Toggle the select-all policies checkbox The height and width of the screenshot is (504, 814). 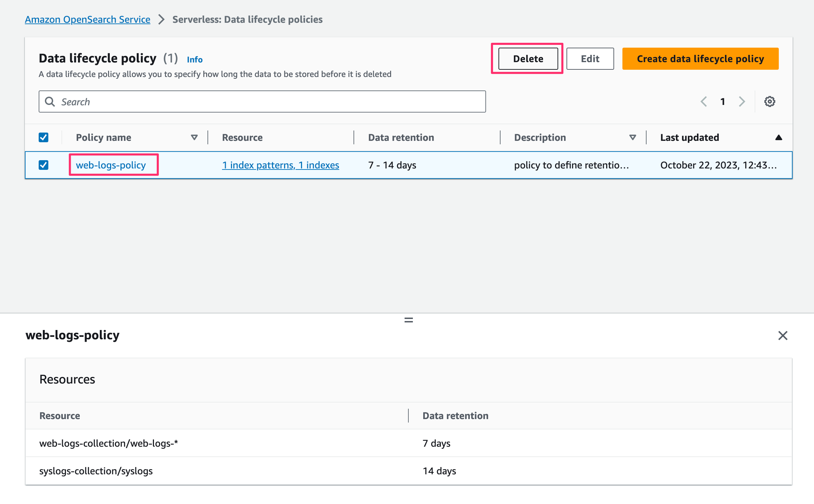tap(43, 137)
